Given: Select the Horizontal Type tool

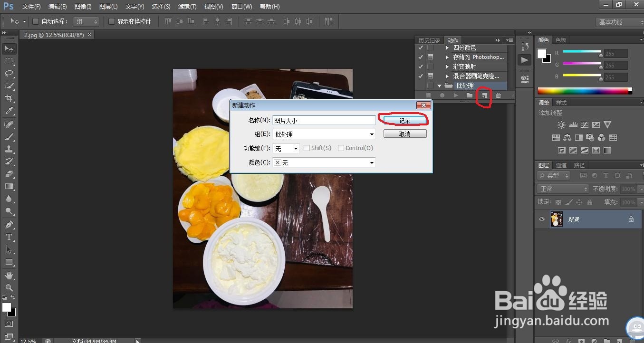Looking at the screenshot, I should (x=9, y=237).
